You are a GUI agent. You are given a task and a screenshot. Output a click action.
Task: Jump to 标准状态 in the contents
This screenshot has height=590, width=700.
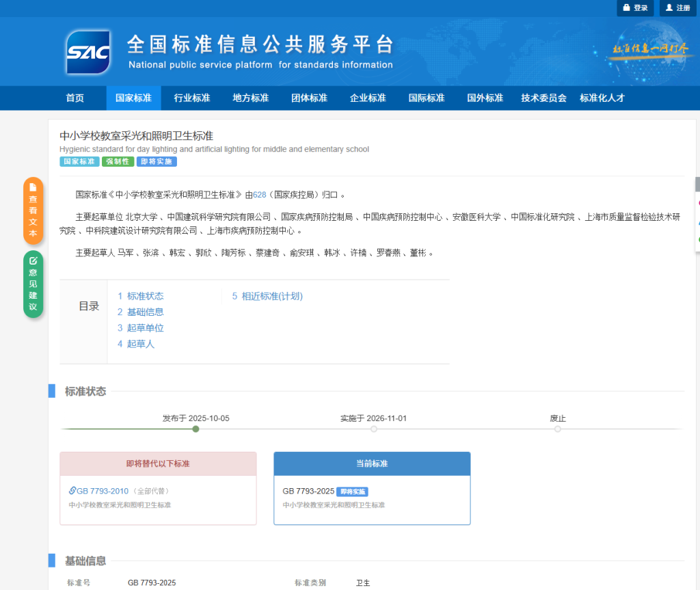141,296
